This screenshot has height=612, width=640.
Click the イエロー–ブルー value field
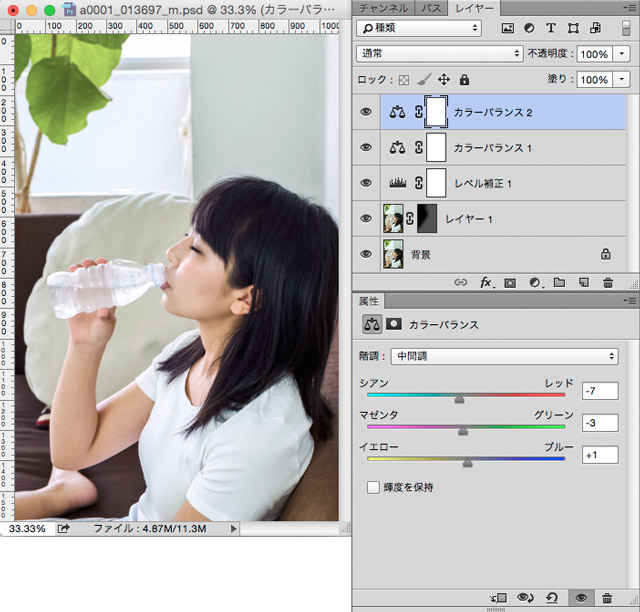point(599,455)
